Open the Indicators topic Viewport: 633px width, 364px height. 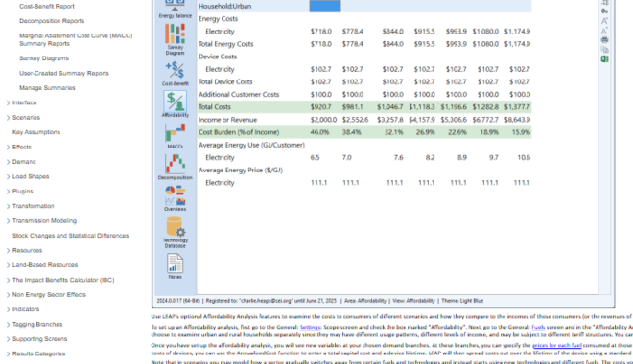pos(26,309)
